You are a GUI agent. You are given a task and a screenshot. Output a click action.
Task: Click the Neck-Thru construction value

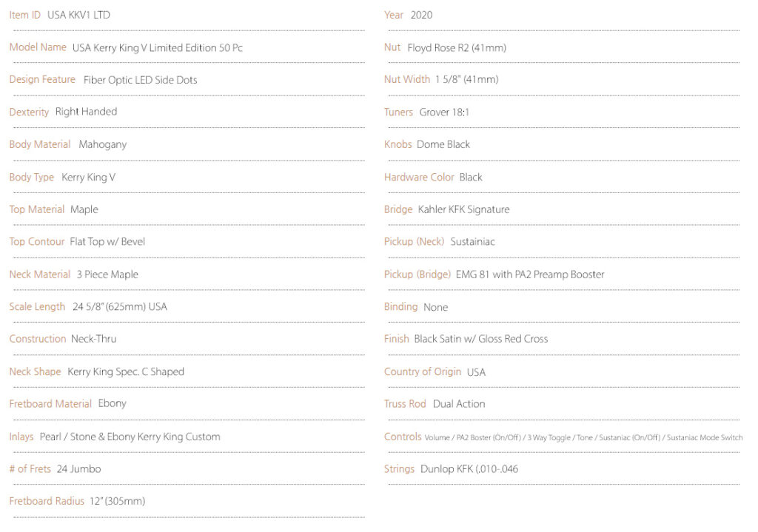94,339
